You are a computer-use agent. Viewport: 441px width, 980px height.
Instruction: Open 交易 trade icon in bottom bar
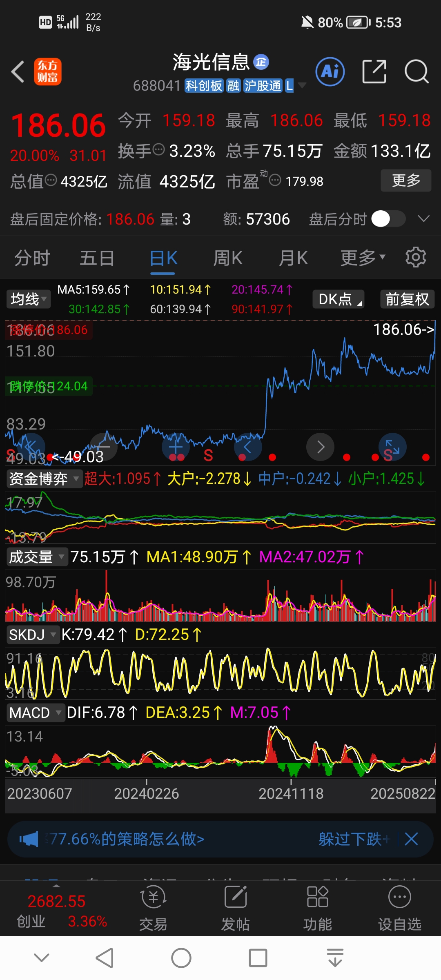point(153,897)
